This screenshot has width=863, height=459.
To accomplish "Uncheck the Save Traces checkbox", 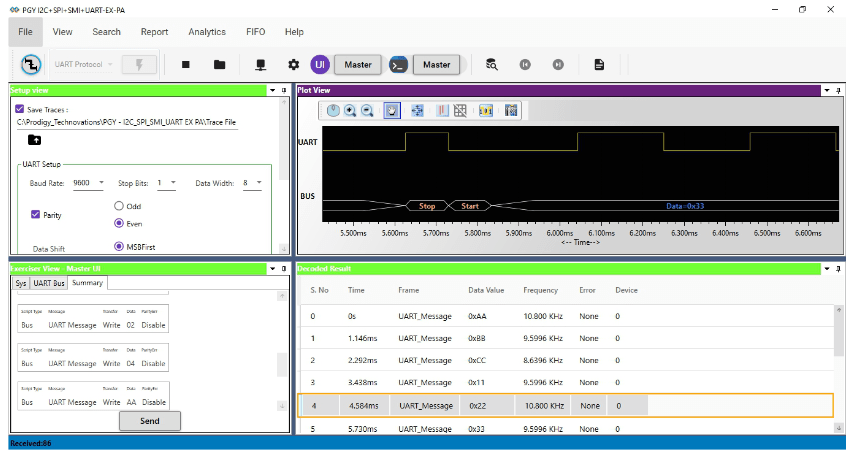I will point(20,110).
